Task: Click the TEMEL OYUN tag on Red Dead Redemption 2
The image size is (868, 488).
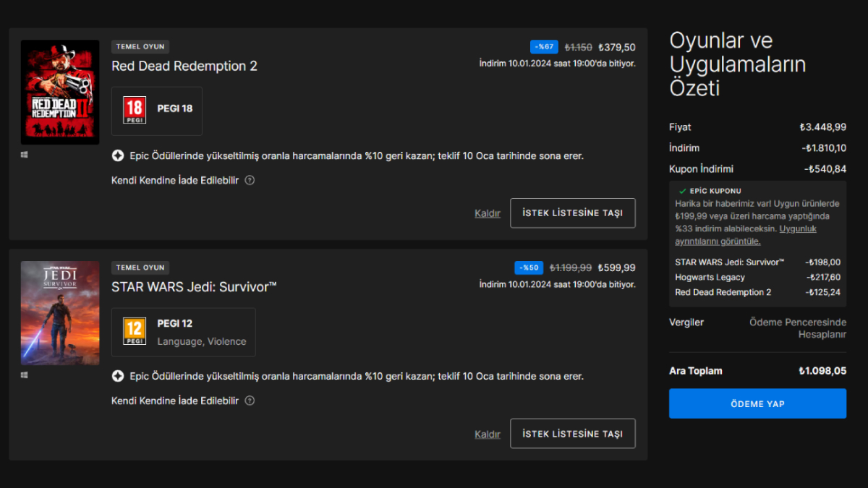Action: [x=140, y=46]
